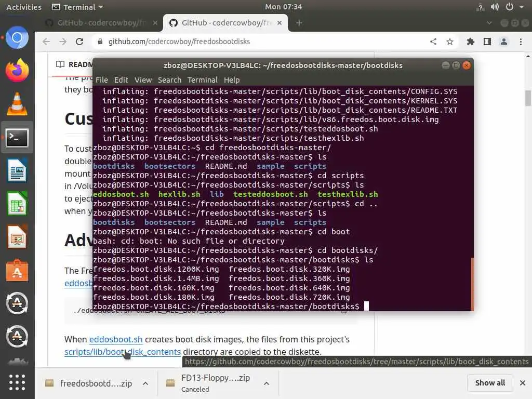The width and height of the screenshot is (532, 399).
Task: Click Activities in the top bar
Action: coord(24,7)
